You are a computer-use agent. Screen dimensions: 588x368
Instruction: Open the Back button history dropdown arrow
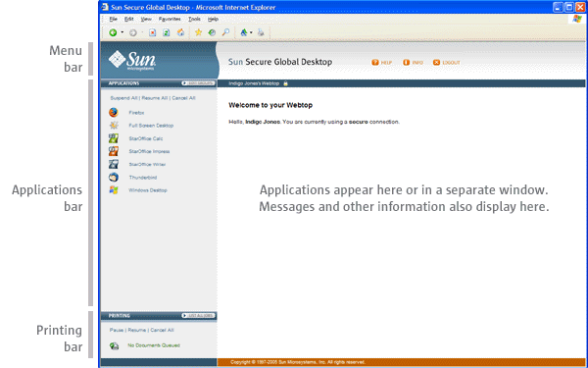coord(122,32)
